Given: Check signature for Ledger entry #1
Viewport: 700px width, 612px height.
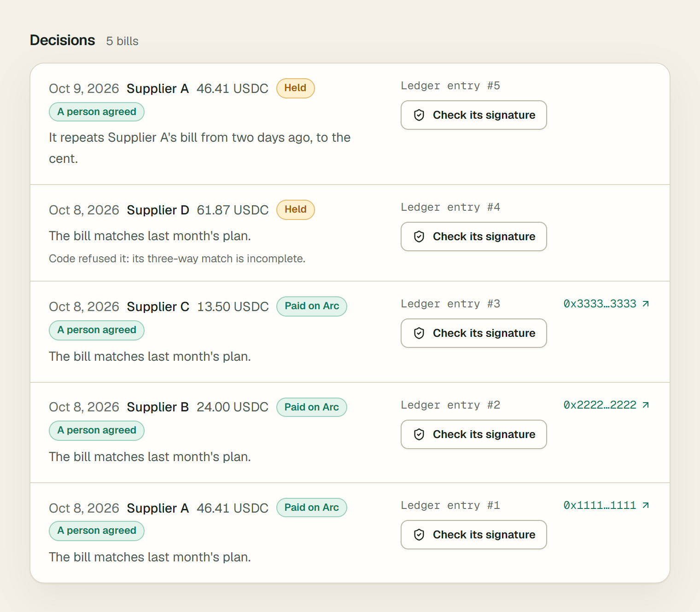Looking at the screenshot, I should click(x=474, y=535).
